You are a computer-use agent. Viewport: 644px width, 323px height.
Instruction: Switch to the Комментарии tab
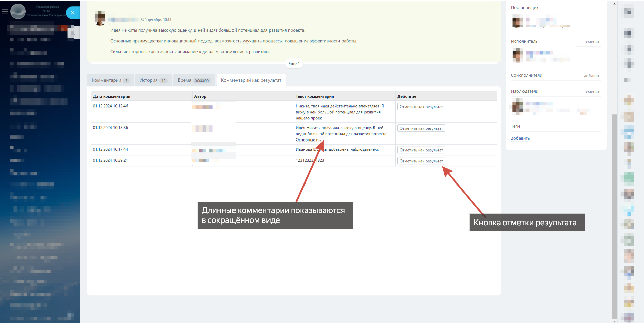pyautogui.click(x=110, y=80)
